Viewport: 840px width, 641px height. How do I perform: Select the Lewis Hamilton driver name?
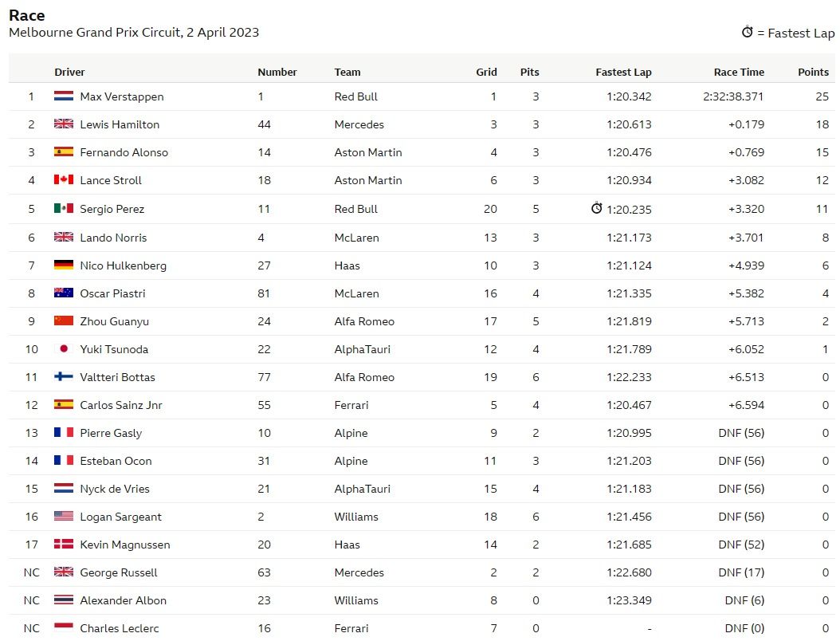[120, 124]
